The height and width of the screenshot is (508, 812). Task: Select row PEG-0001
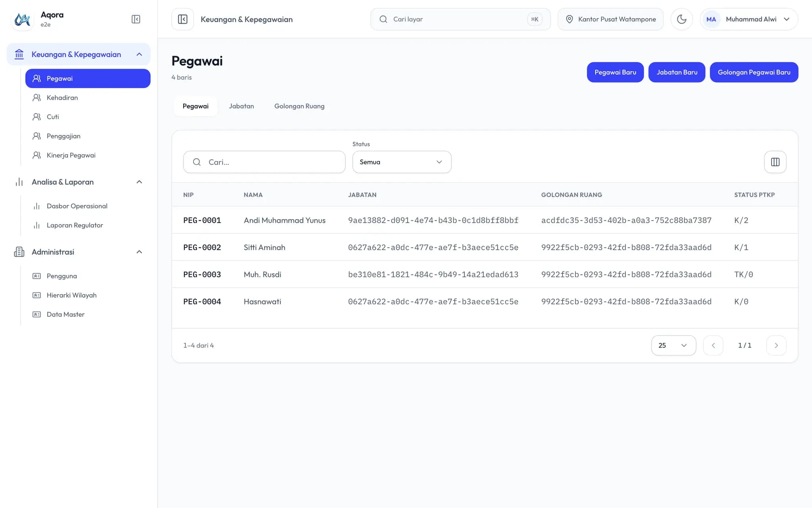coord(485,220)
